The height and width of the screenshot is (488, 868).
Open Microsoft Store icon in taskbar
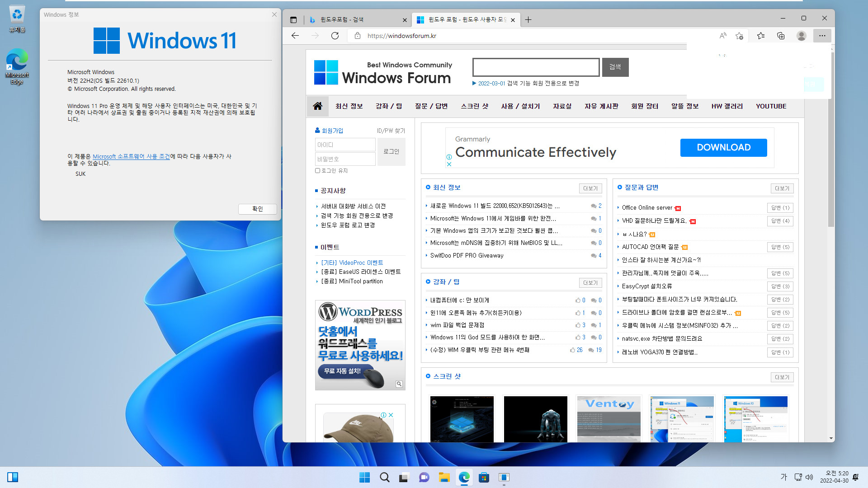[x=485, y=477]
